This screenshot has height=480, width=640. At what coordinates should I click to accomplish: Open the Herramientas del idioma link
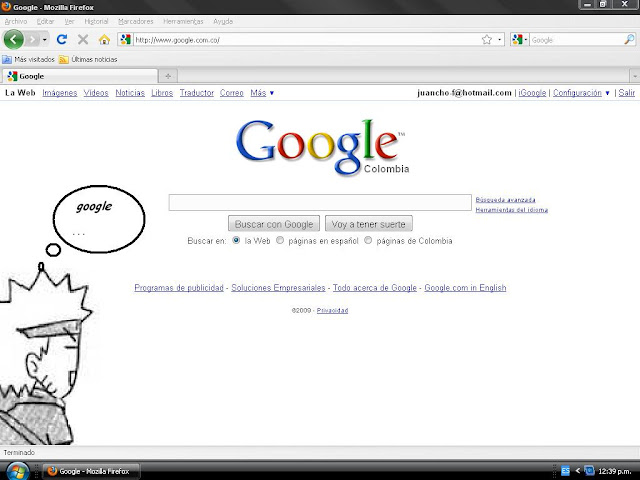(x=511, y=210)
